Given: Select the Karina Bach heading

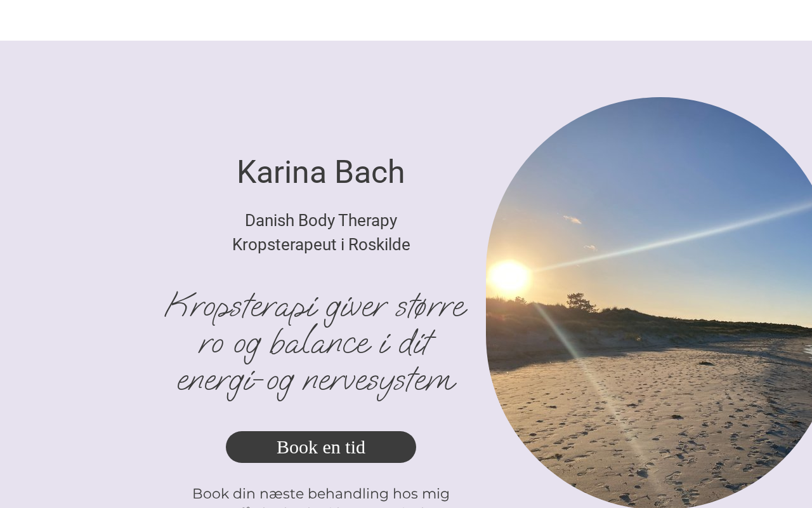Looking at the screenshot, I should click(x=321, y=172).
